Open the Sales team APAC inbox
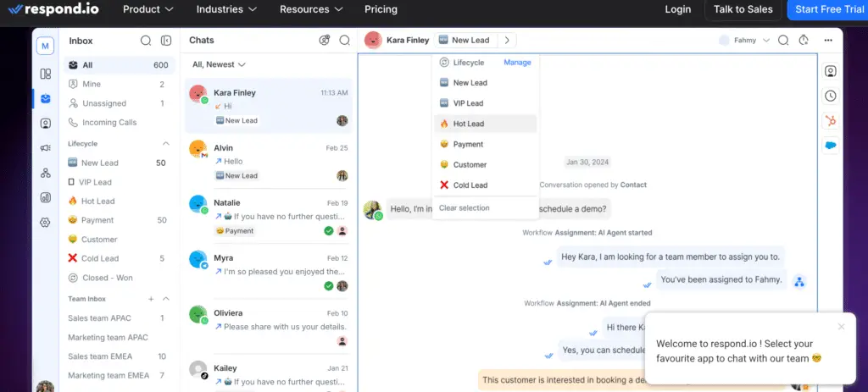Screen dimensions: 868x392 pyautogui.click(x=119, y=317)
